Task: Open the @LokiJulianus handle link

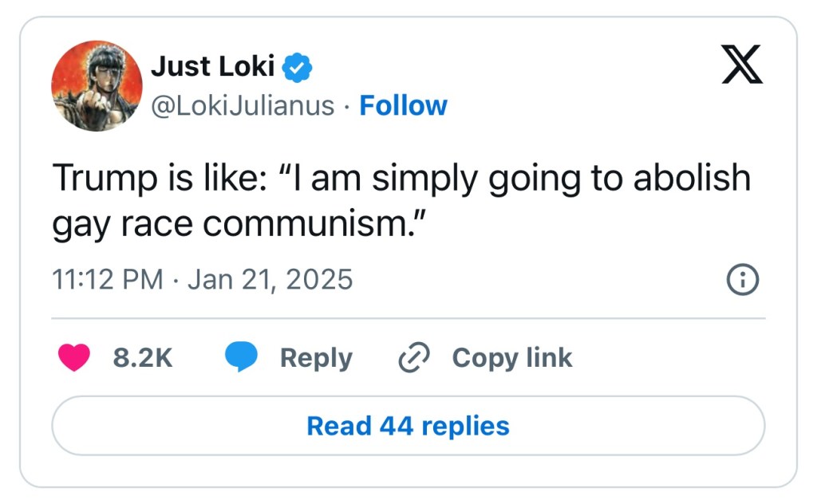Action: coord(243,105)
